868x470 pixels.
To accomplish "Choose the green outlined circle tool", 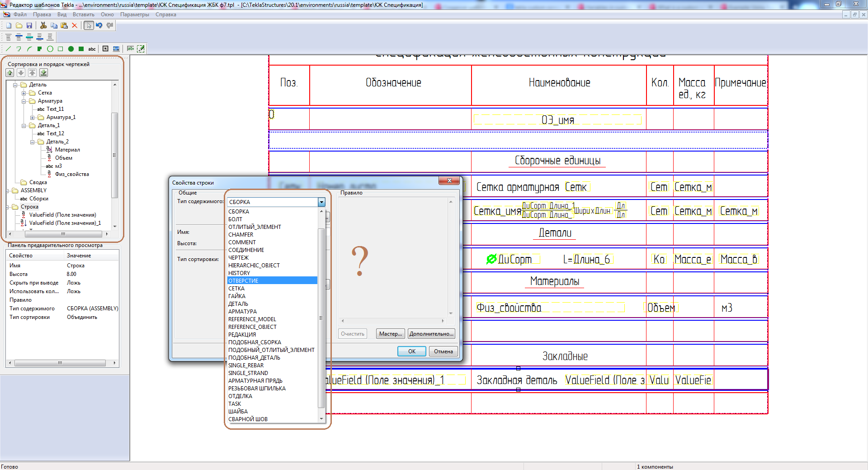I will pos(50,49).
